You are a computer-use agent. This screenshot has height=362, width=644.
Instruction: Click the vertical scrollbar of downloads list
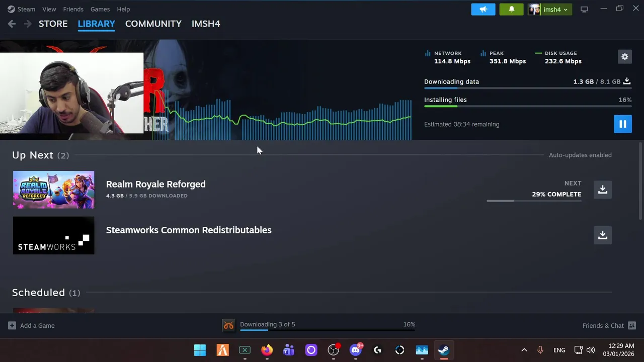pos(640,181)
